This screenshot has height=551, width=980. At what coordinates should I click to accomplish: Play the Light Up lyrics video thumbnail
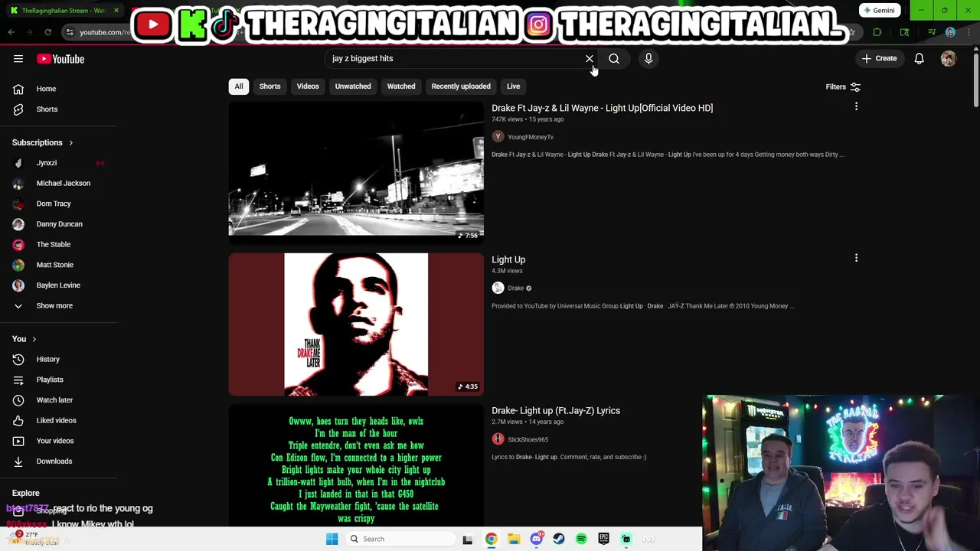356,466
